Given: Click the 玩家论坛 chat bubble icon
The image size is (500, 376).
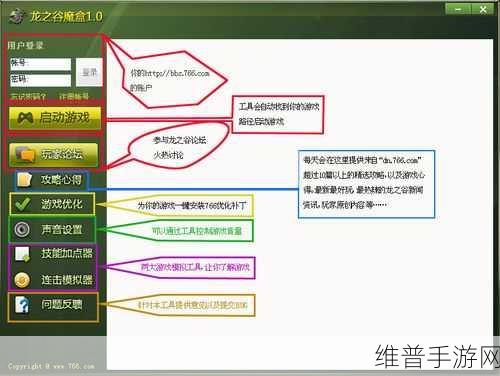Looking at the screenshot, I should 25,154.
